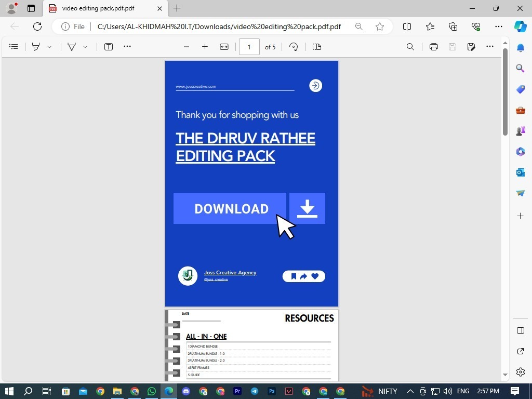The image size is (532, 399).
Task: Click the Save As icon in PDF toolbar
Action: [471, 47]
